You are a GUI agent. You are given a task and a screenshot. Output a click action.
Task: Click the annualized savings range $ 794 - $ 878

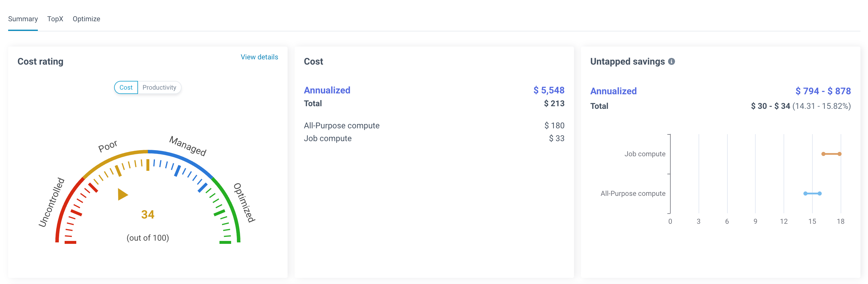click(823, 91)
